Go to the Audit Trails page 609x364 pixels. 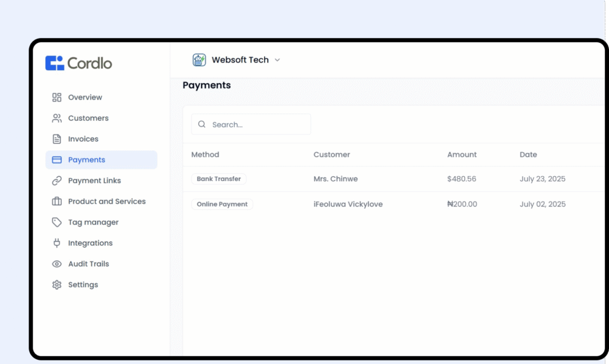[x=88, y=264]
